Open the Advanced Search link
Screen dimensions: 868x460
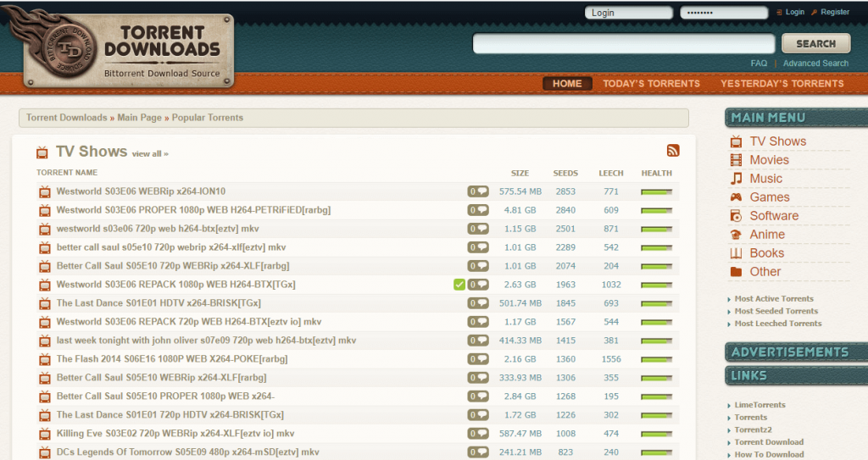815,64
